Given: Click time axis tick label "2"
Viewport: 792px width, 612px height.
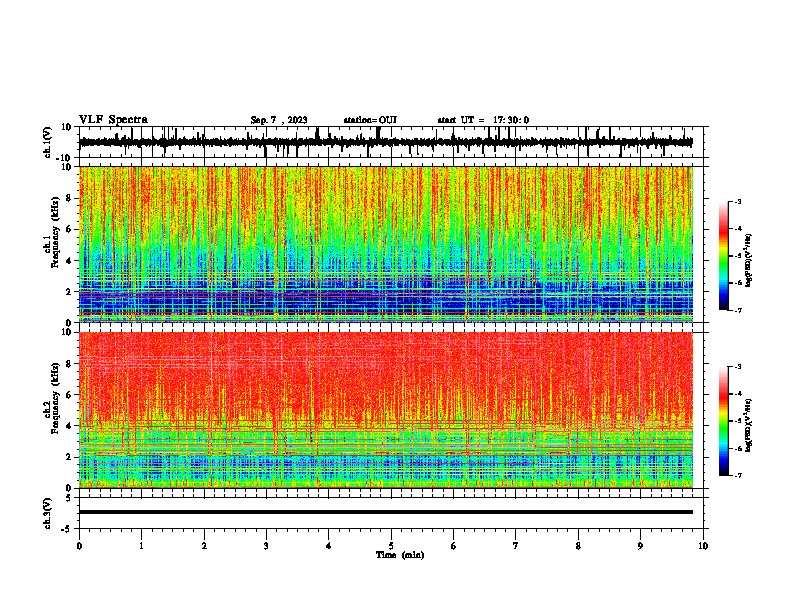Looking at the screenshot, I should click(204, 546).
